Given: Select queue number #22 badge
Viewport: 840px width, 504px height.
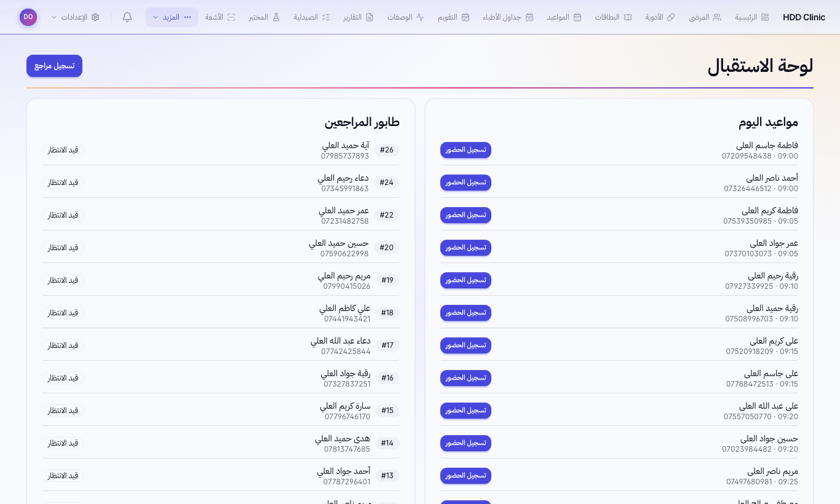Looking at the screenshot, I should tap(387, 215).
